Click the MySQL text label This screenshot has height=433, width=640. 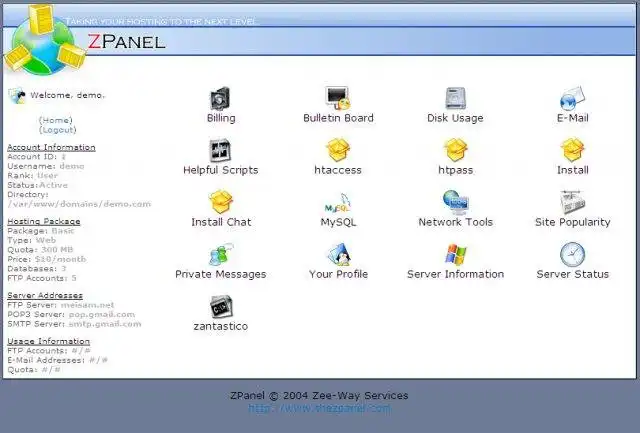click(338, 222)
